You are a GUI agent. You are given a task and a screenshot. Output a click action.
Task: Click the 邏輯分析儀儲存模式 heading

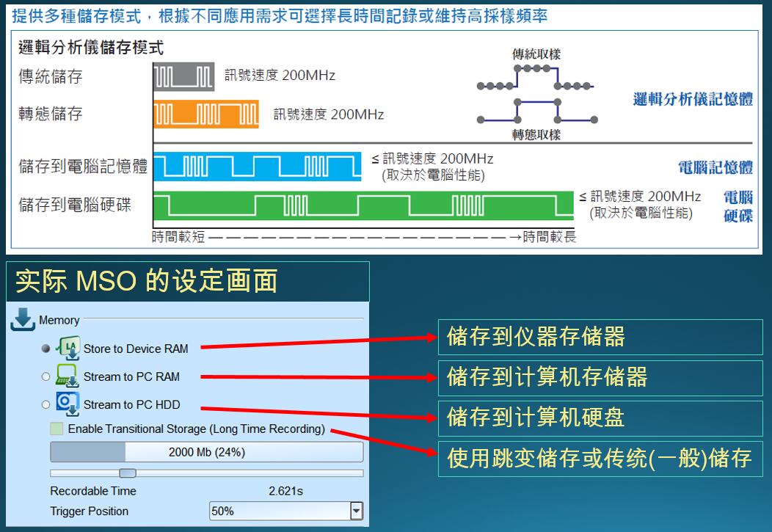click(x=91, y=47)
